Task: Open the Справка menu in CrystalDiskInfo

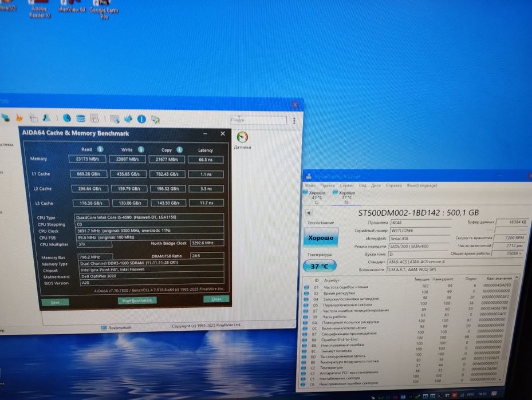Action: point(393,185)
